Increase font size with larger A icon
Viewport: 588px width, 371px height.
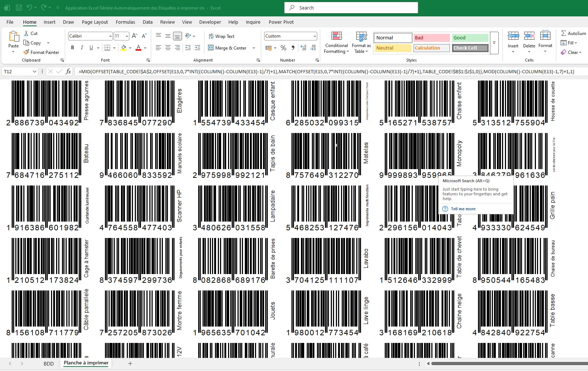134,36
